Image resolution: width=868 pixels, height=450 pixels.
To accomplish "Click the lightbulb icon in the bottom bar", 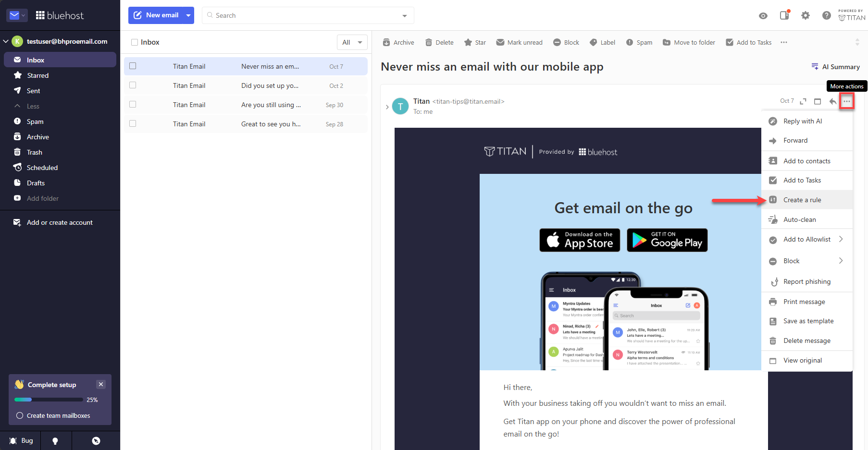I will click(x=55, y=441).
